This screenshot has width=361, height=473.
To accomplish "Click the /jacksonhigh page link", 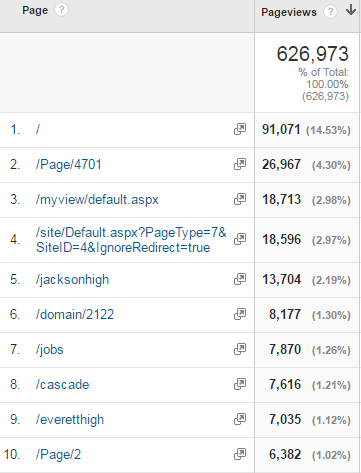I will (x=72, y=280).
